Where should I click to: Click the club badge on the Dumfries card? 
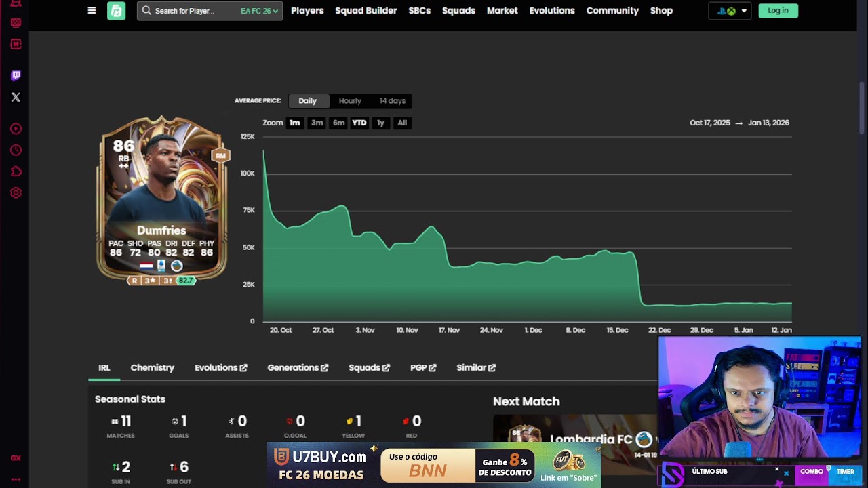177,266
